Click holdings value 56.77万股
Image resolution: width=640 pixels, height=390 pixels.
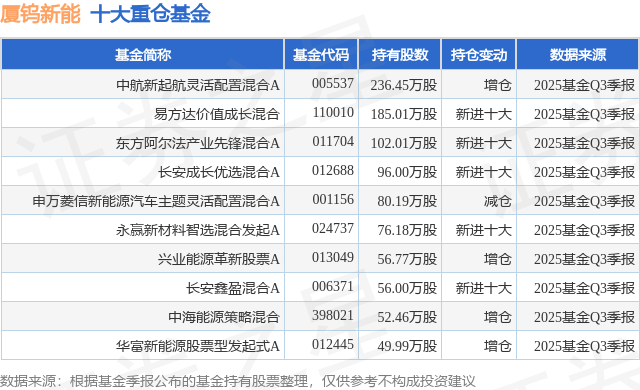click(x=407, y=259)
